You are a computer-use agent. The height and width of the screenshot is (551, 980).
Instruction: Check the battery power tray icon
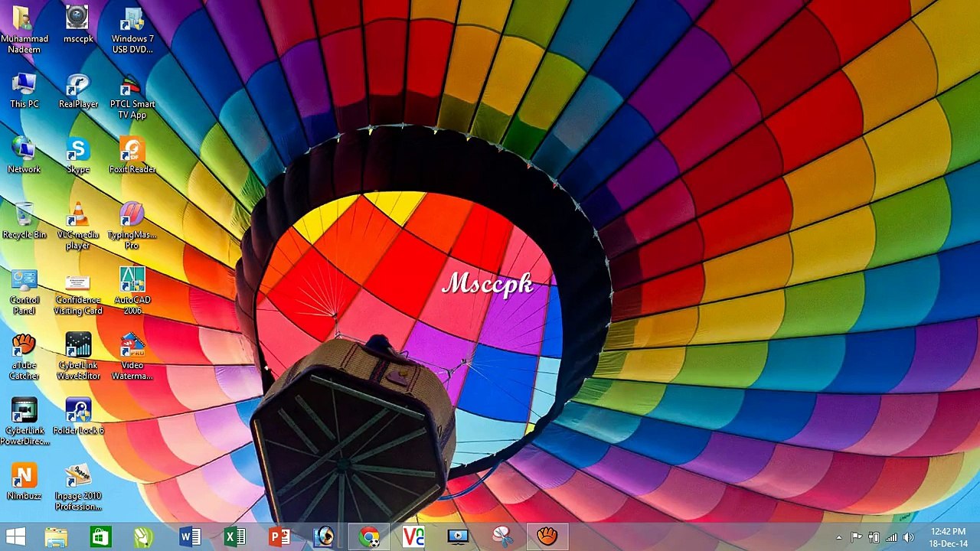click(x=874, y=537)
